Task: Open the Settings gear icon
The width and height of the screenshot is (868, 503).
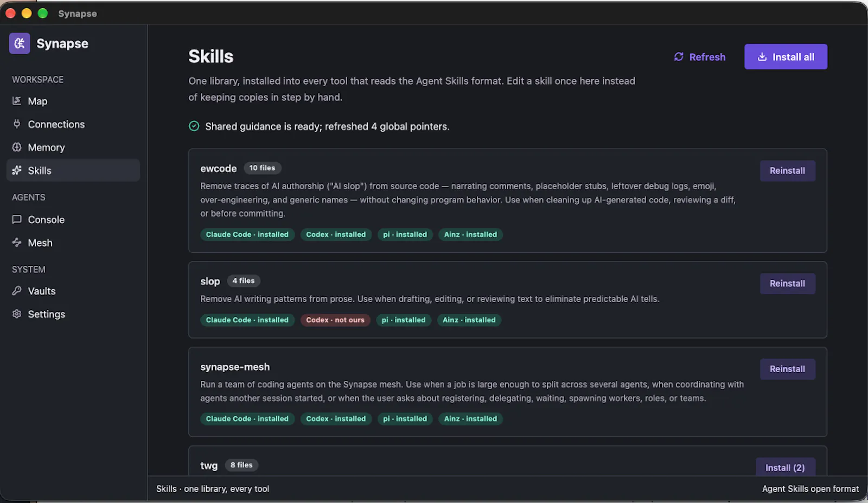Action: [17, 314]
